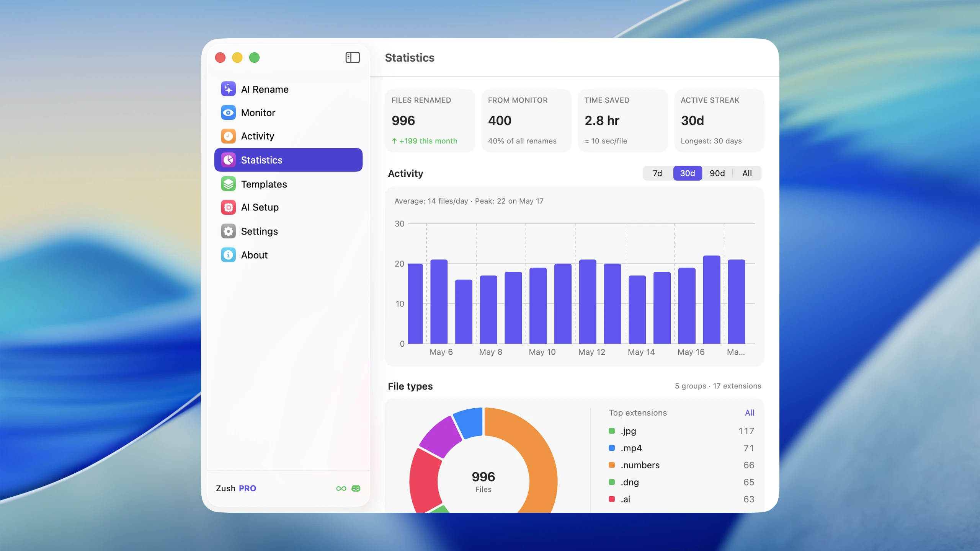Toggle the sidebar with the panel icon
980x551 pixels.
click(353, 57)
